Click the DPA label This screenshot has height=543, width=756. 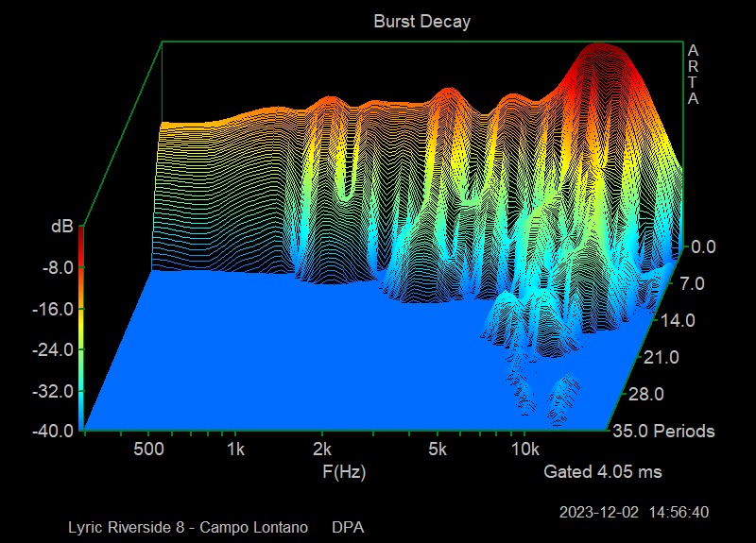[x=348, y=527]
